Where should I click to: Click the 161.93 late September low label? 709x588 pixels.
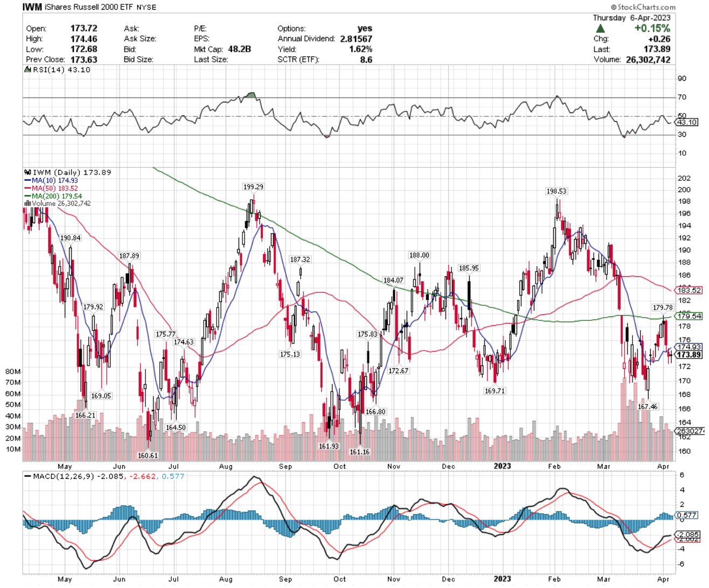(x=329, y=446)
